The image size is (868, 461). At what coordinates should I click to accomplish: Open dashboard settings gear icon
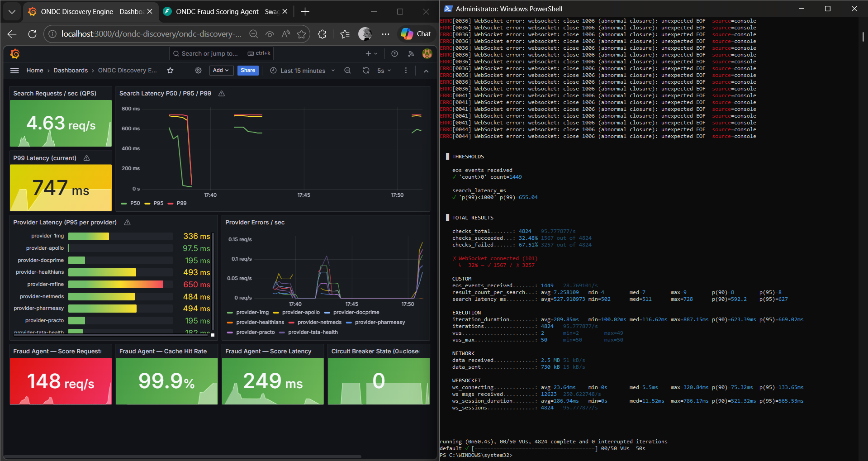(198, 71)
